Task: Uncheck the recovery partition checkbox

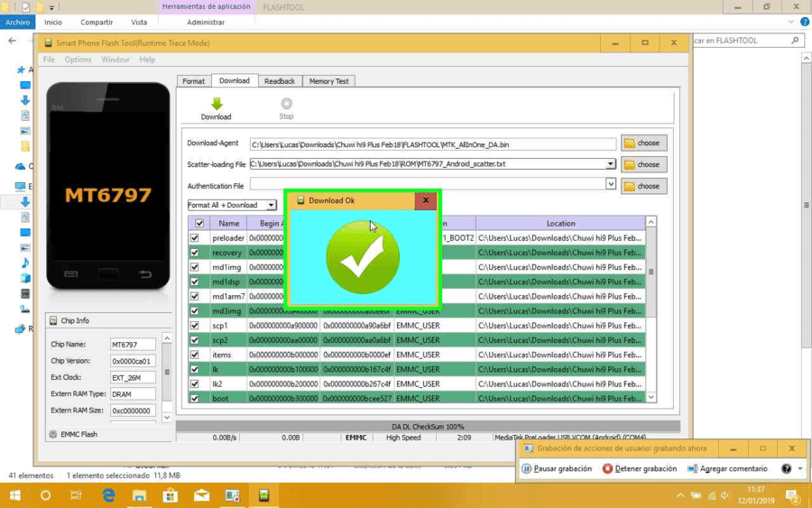Action: (x=195, y=252)
